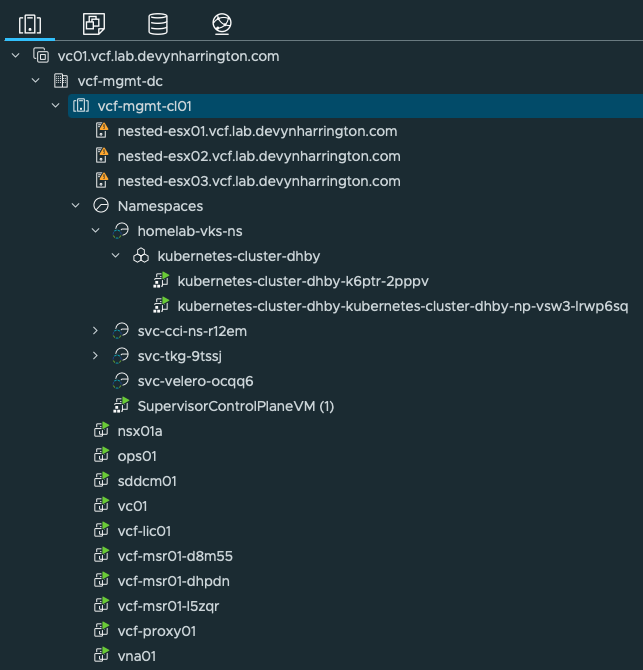
Task: Click namespace icon for svc-tkg-9tssj
Action: (121, 356)
